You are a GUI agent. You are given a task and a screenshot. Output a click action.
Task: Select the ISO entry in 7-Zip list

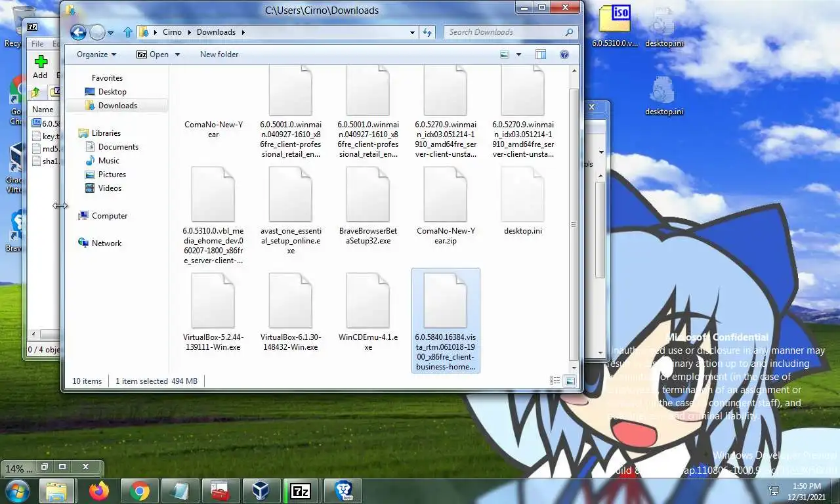coord(46,123)
